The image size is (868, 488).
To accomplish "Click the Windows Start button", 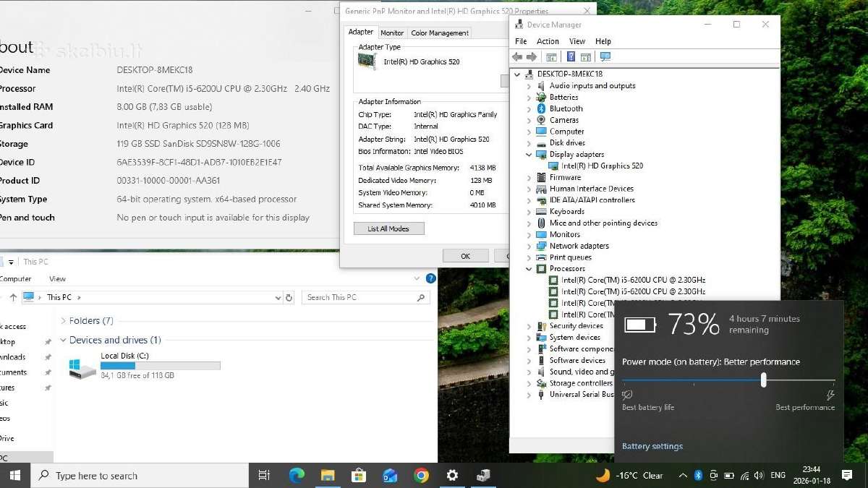I will tap(15, 475).
